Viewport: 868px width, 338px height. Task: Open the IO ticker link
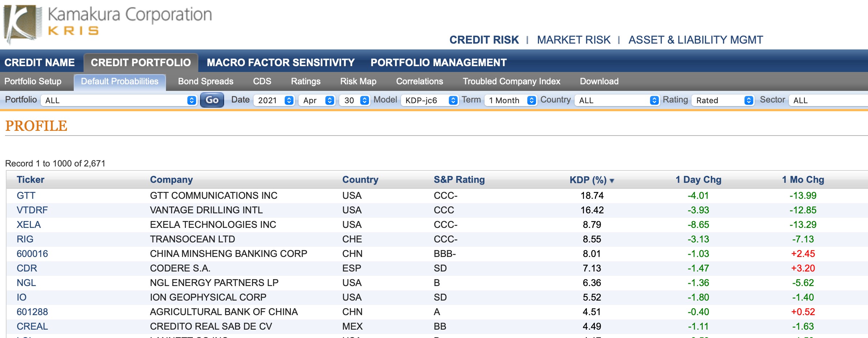tap(22, 297)
